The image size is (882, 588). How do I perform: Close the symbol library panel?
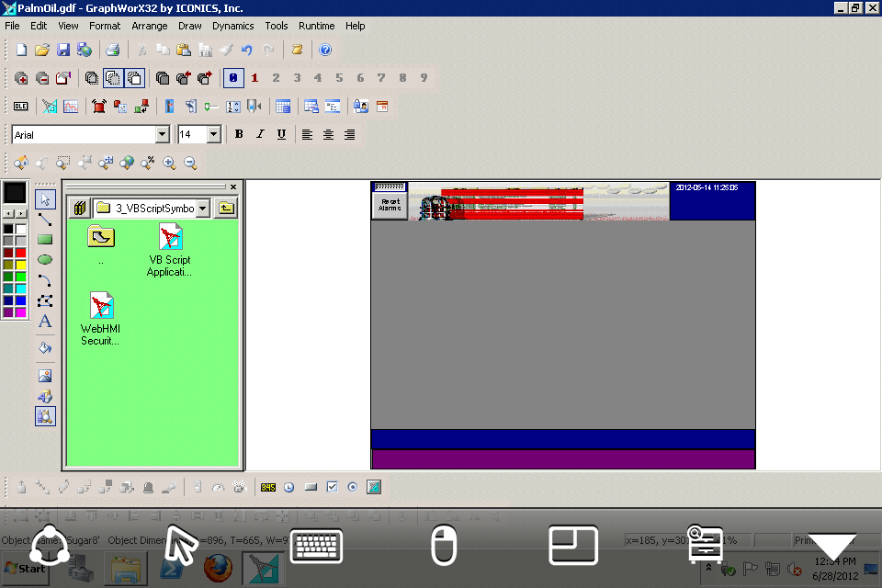click(233, 187)
